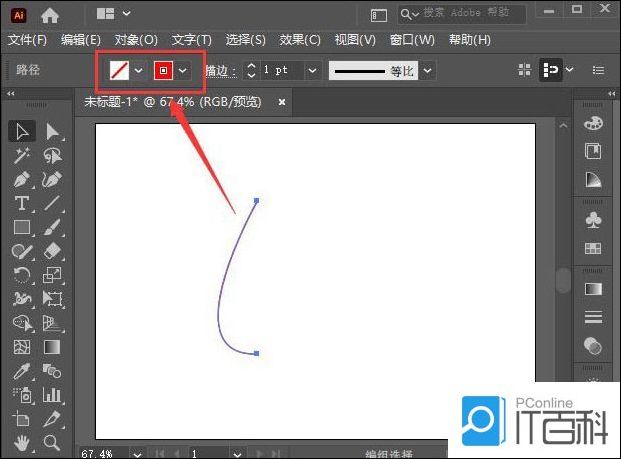The image size is (621, 459).
Task: Select the Gradient tool in toolbox
Action: coord(52,347)
